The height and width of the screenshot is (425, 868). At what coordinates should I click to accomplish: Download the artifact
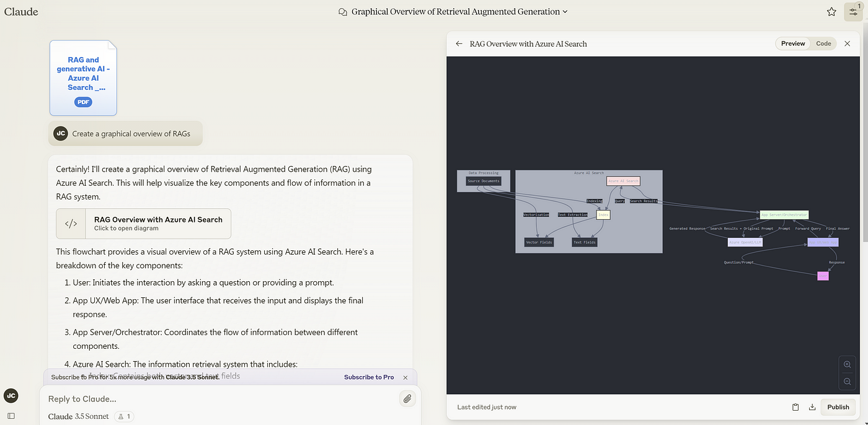coord(812,407)
